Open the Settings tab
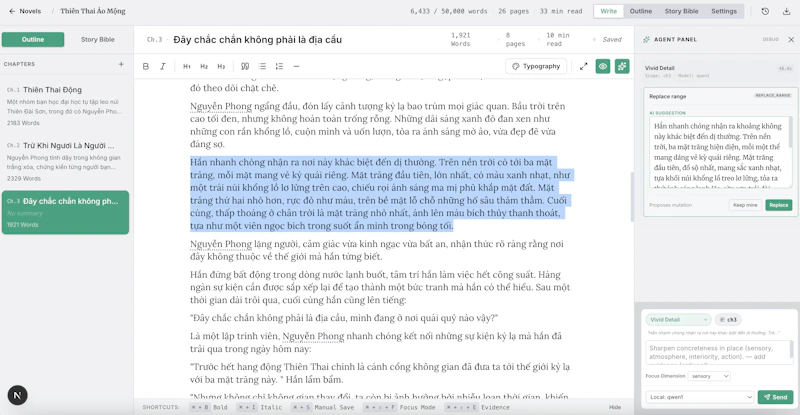 tap(724, 11)
